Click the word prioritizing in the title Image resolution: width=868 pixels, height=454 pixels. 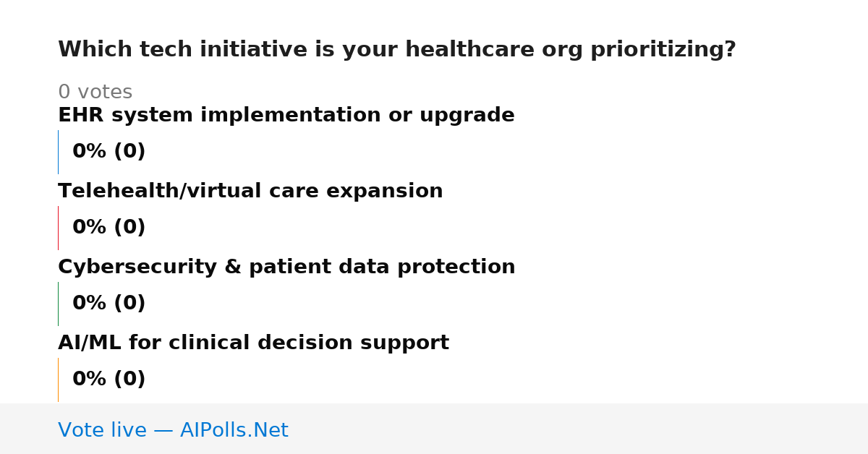pos(663,50)
